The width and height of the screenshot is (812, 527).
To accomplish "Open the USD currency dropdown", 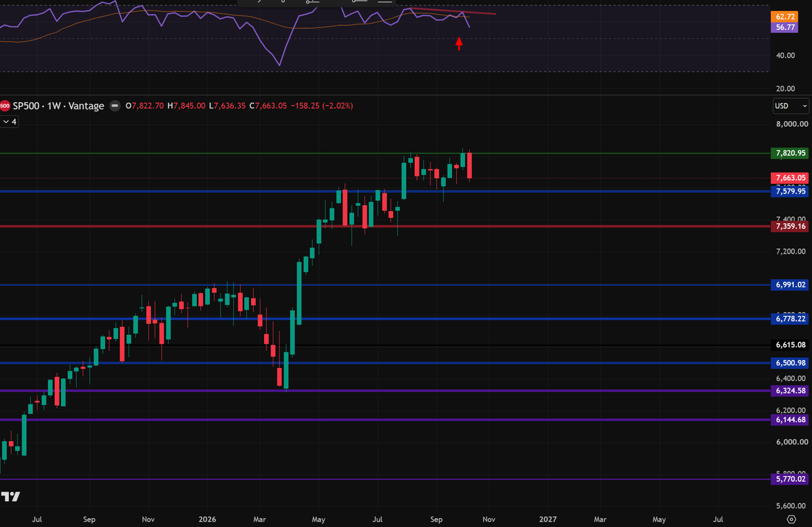I will point(791,106).
